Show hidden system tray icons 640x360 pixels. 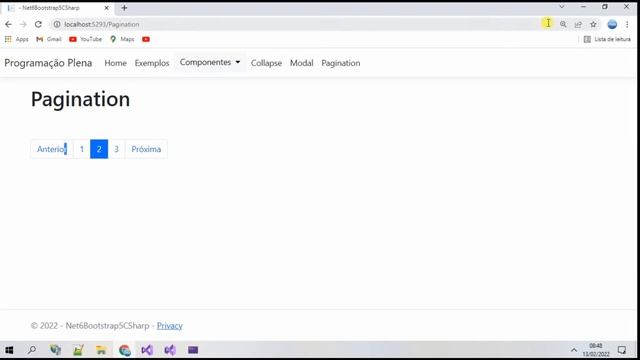click(x=574, y=350)
